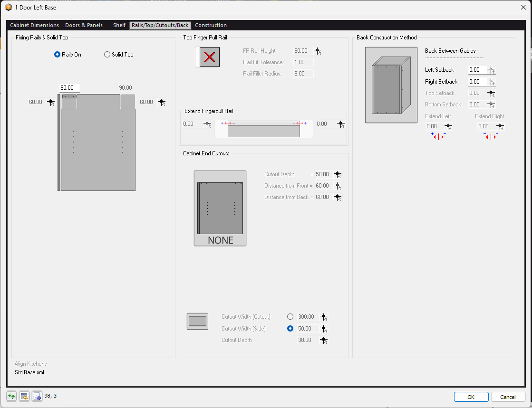Click the Rail Fit Tolerance field 1.00
Viewport: 532px width, 408px height.
pos(303,62)
